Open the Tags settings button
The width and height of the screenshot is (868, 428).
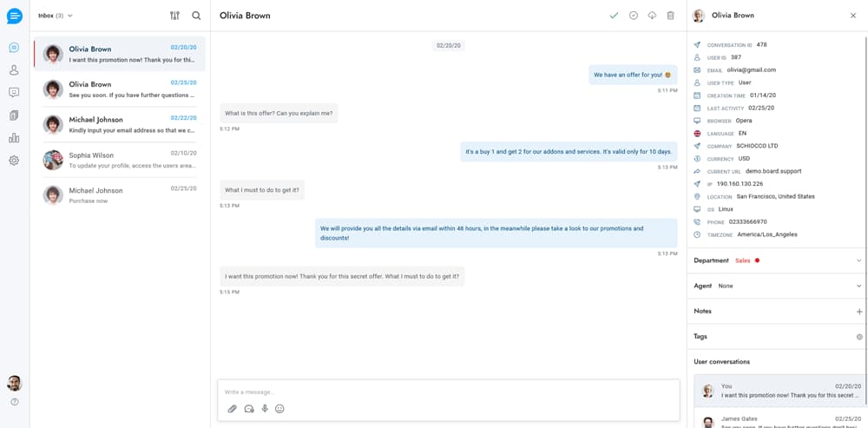[859, 337]
